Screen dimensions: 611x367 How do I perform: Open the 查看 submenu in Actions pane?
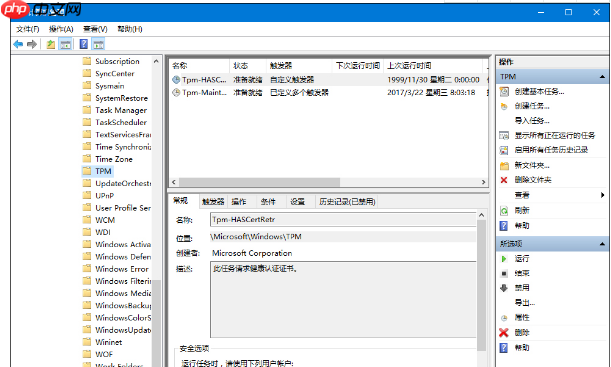pyautogui.click(x=522, y=195)
